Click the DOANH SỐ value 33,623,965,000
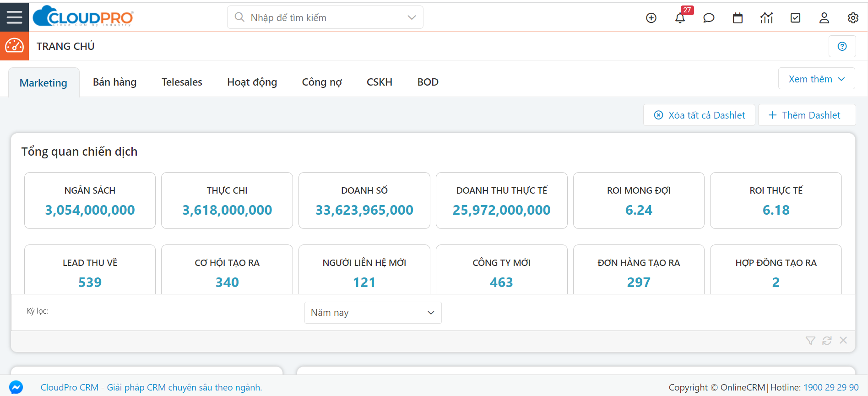This screenshot has width=868, height=396. point(364,210)
